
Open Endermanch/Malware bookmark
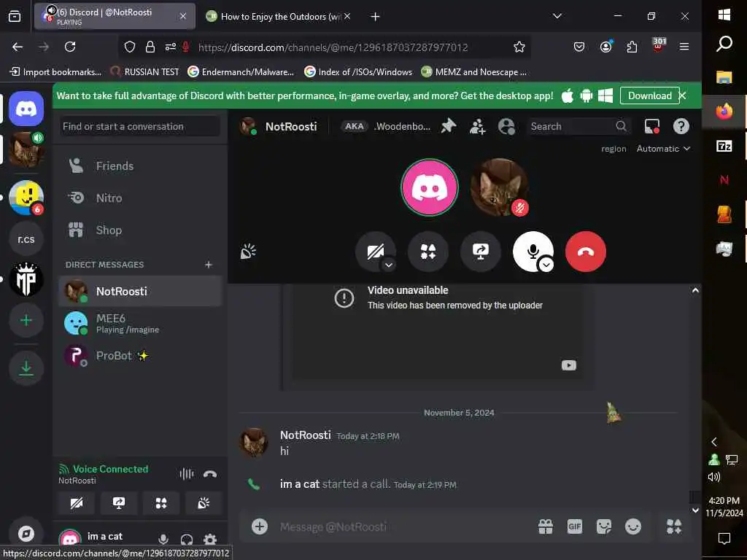(x=241, y=72)
